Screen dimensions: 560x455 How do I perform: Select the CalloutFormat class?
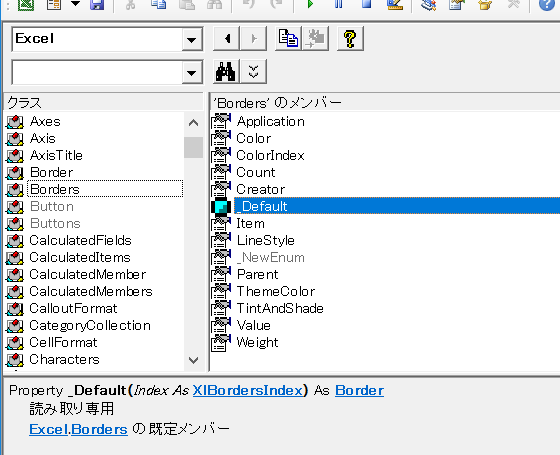pyautogui.click(x=73, y=308)
